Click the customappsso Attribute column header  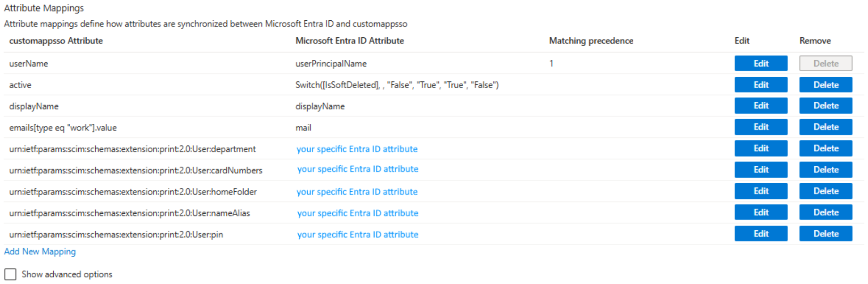(x=56, y=41)
